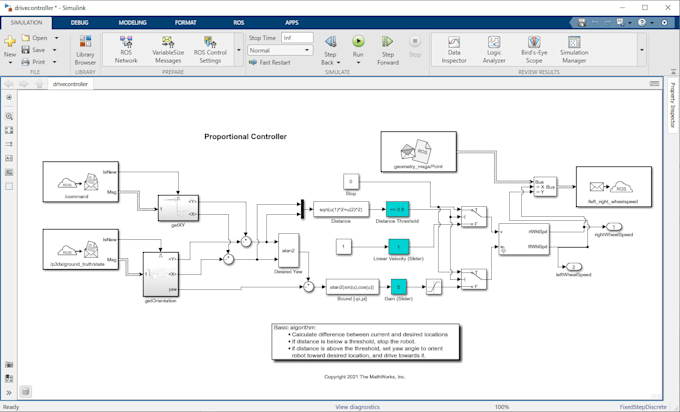Click the Save icon in File section
The height and width of the screenshot is (412, 680).
point(26,50)
